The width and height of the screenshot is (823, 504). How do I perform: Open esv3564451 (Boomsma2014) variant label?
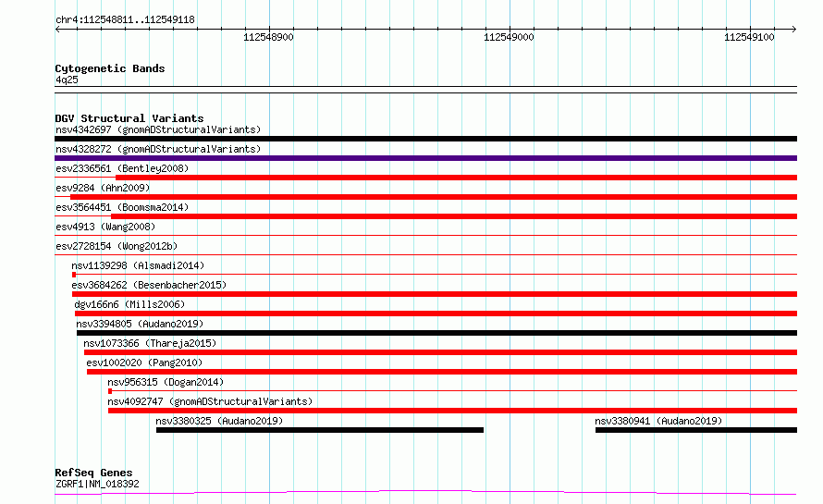[122, 207]
